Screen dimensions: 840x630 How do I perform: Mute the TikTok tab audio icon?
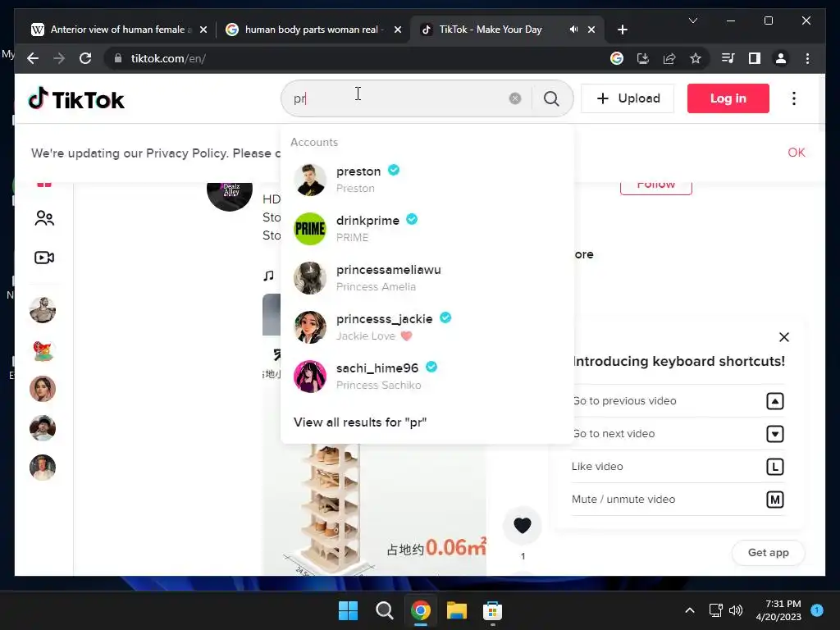point(573,30)
